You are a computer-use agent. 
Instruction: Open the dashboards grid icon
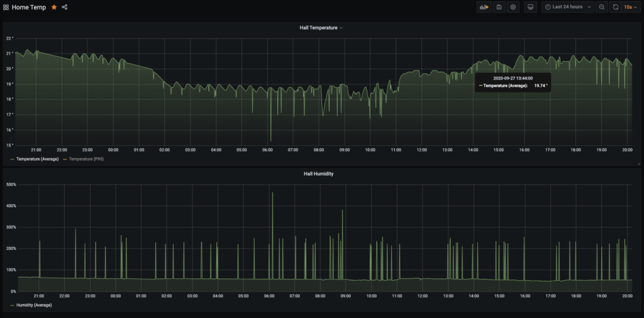(6, 8)
